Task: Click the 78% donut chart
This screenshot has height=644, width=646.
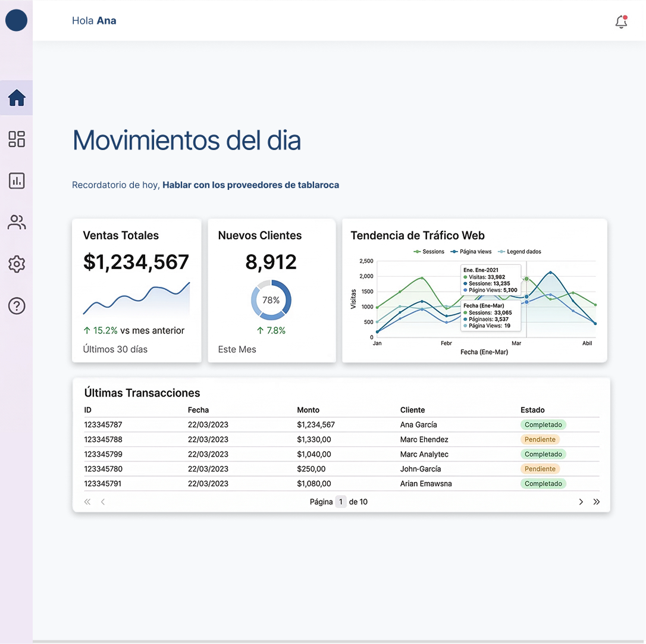Action: click(271, 300)
